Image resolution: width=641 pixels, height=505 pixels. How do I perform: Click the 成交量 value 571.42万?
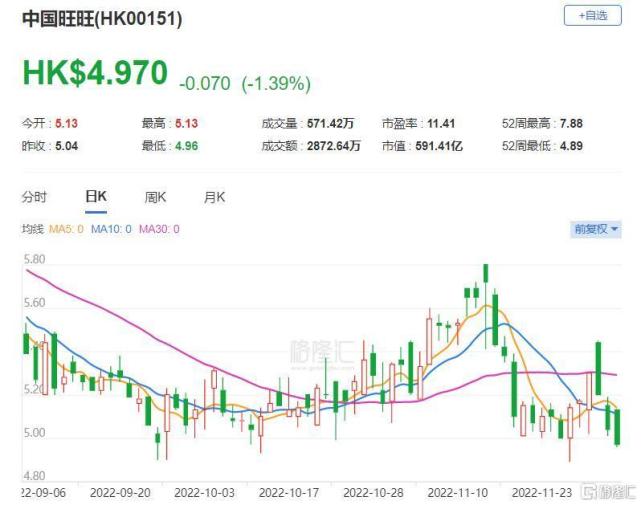330,123
